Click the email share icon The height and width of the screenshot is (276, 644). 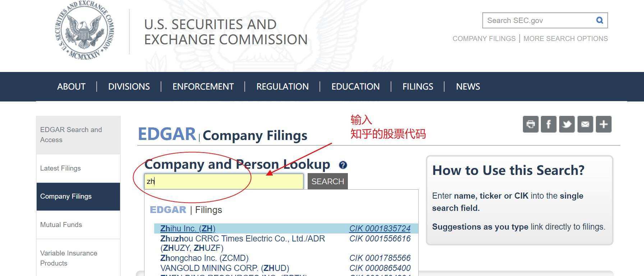click(585, 125)
